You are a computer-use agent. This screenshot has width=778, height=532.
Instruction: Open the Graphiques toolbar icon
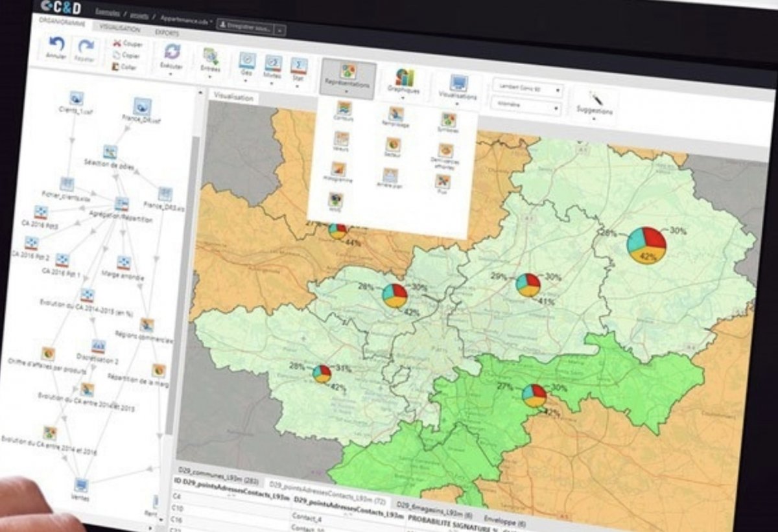coord(405,78)
